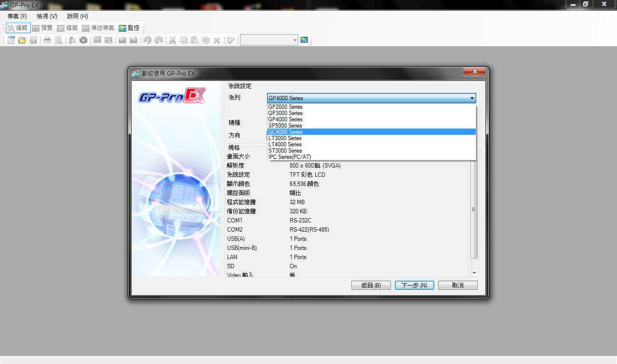This screenshot has height=364, width=617.
Task: Open the empty toolbar combo box
Action: pos(269,40)
